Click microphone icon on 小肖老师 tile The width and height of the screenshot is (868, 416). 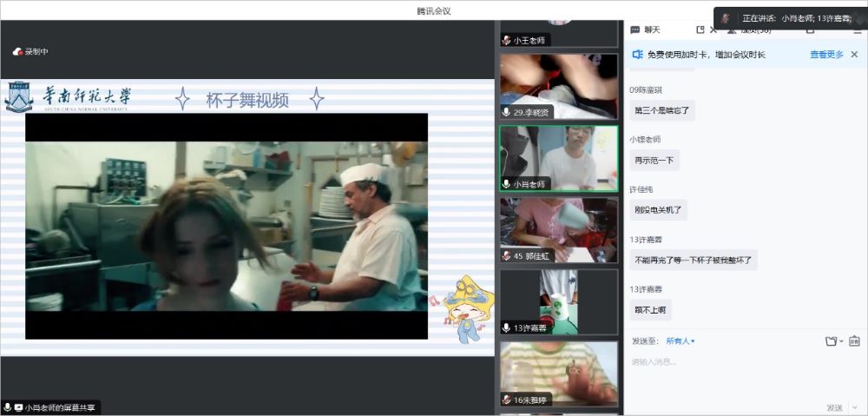point(507,184)
